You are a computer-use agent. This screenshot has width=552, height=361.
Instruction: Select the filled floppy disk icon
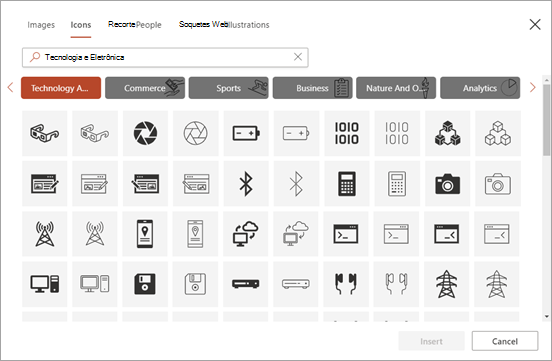(145, 284)
